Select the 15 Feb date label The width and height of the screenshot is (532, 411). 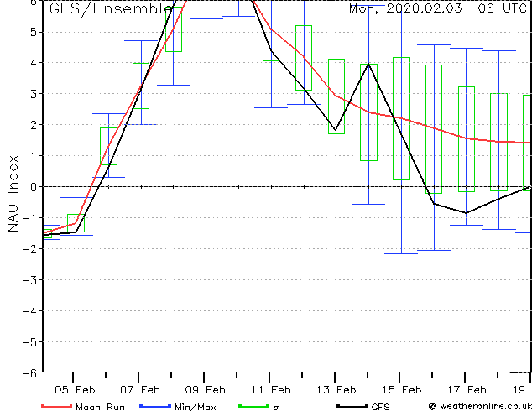pyautogui.click(x=402, y=390)
